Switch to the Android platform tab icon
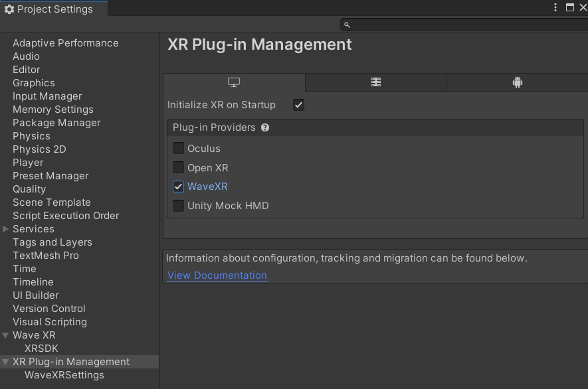The image size is (588, 389). pos(517,82)
